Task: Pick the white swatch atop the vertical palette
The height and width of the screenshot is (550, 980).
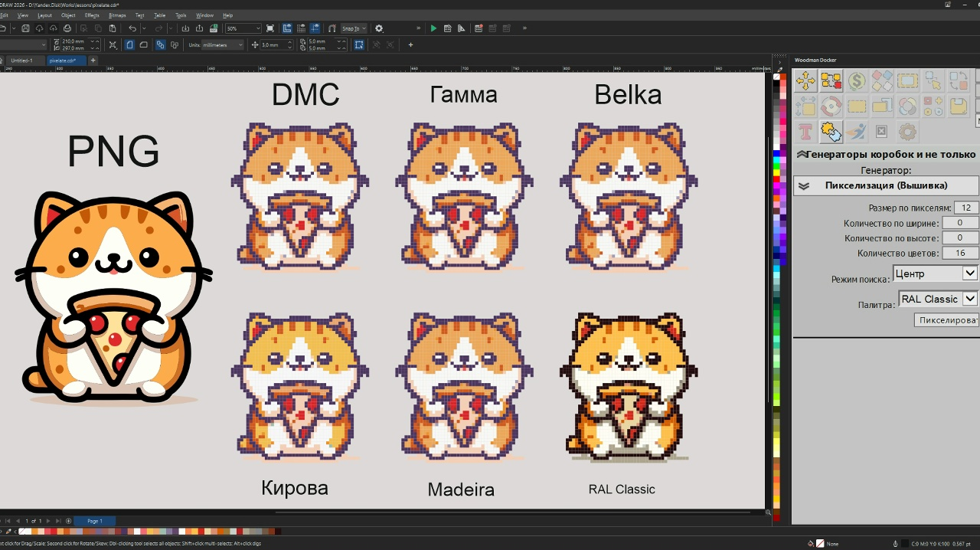Action: coord(776,77)
